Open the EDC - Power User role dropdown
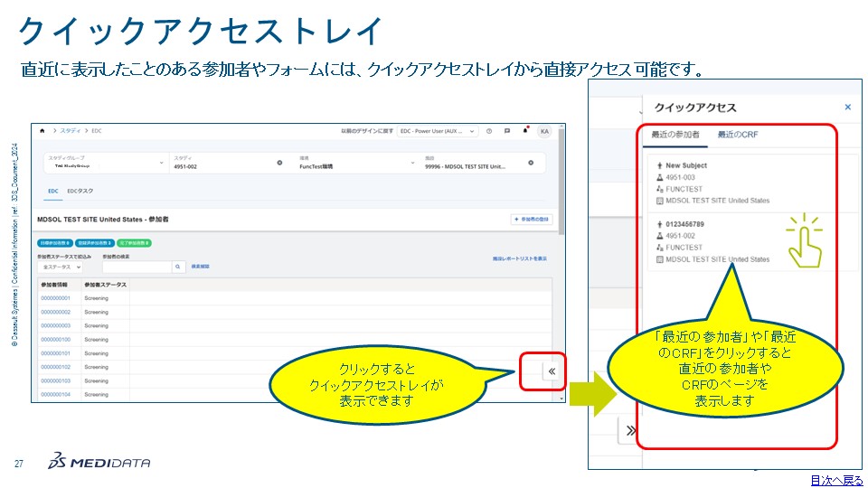Screen dimensions: 868x488 coord(437,131)
